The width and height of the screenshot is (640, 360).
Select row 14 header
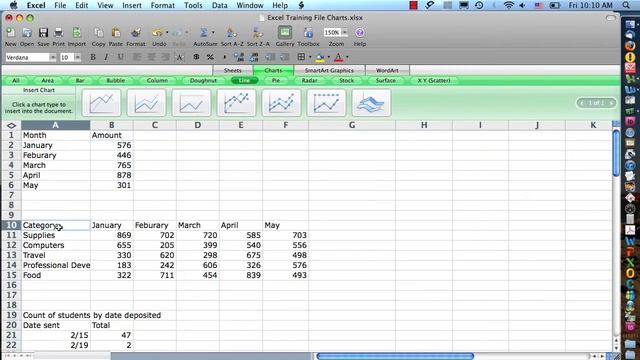click(11, 265)
